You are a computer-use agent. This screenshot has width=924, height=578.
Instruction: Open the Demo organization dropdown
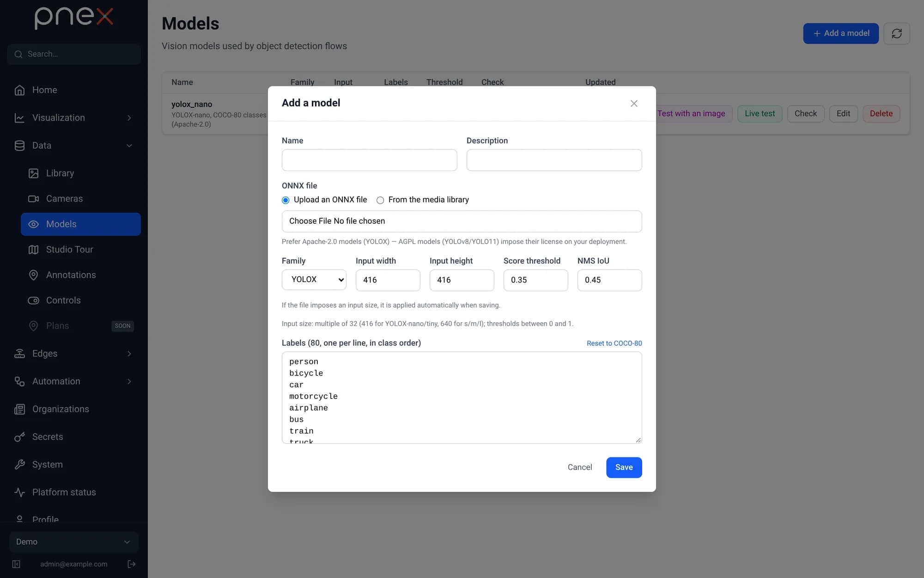pyautogui.click(x=74, y=542)
